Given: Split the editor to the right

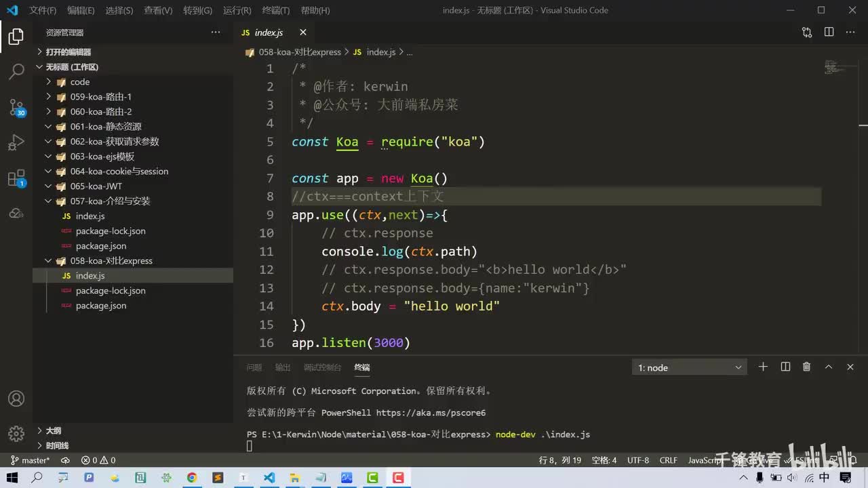Looking at the screenshot, I should click(x=829, y=33).
